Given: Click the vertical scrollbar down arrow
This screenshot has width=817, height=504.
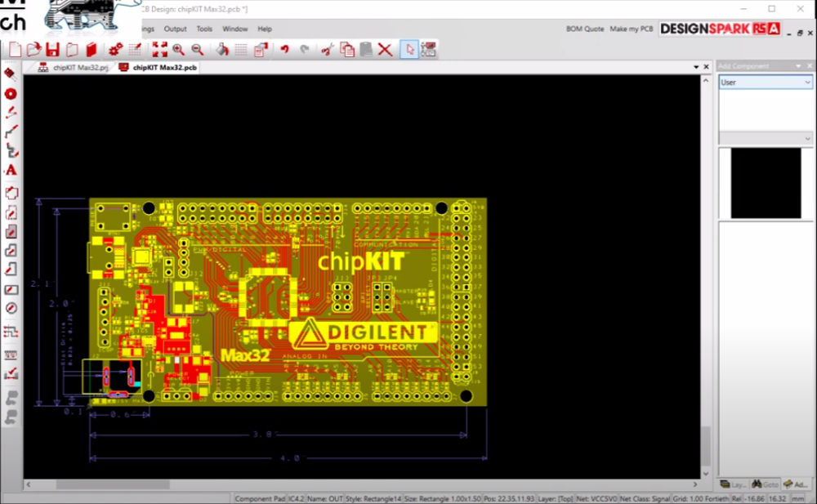Looking at the screenshot, I should click(x=706, y=473).
